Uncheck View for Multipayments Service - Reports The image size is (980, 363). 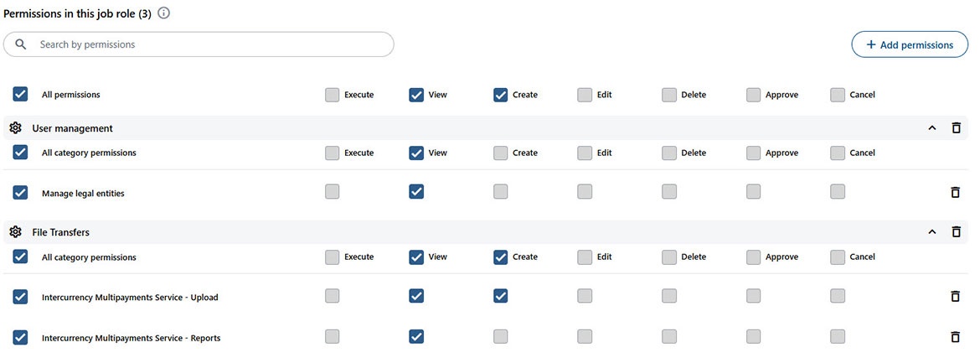[x=416, y=336]
